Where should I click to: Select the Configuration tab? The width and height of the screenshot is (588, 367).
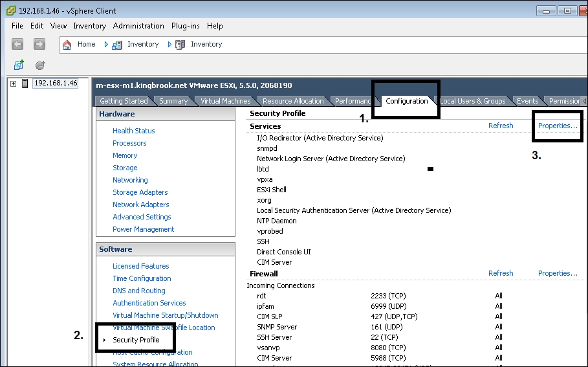point(406,101)
